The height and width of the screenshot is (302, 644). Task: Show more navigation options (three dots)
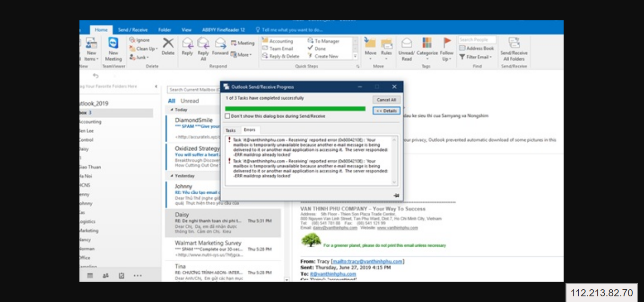138,276
